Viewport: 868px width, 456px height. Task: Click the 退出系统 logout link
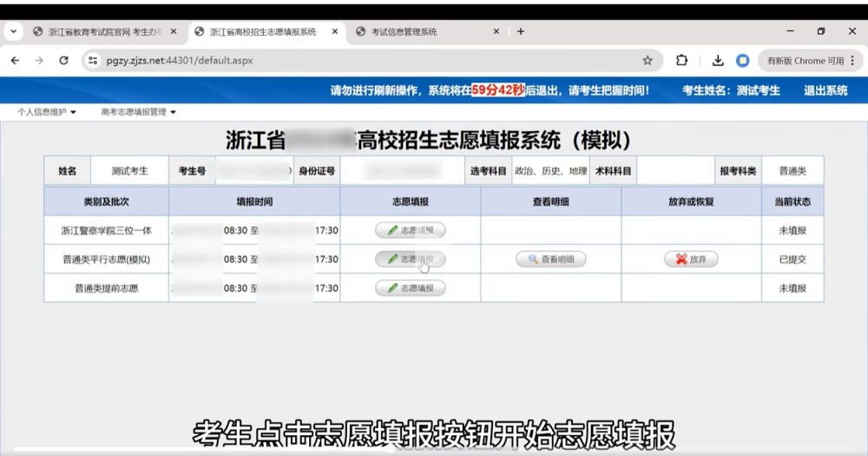pyautogui.click(x=825, y=90)
